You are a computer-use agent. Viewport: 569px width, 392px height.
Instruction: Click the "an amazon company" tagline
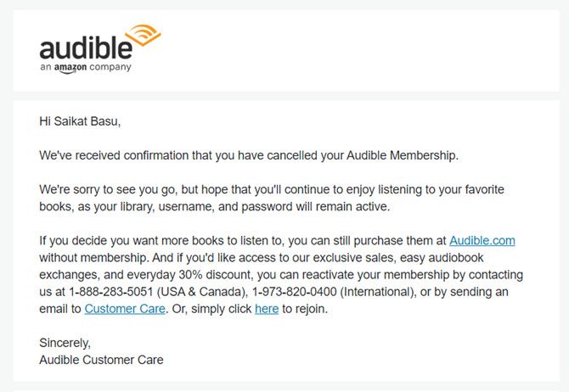pos(85,67)
